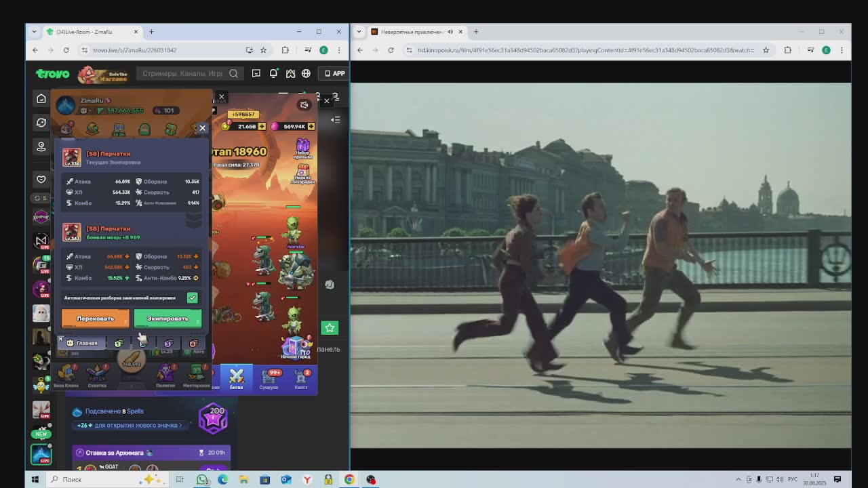868x488 pixels.
Task: Open link for unlocking new badge
Action: tap(130, 425)
